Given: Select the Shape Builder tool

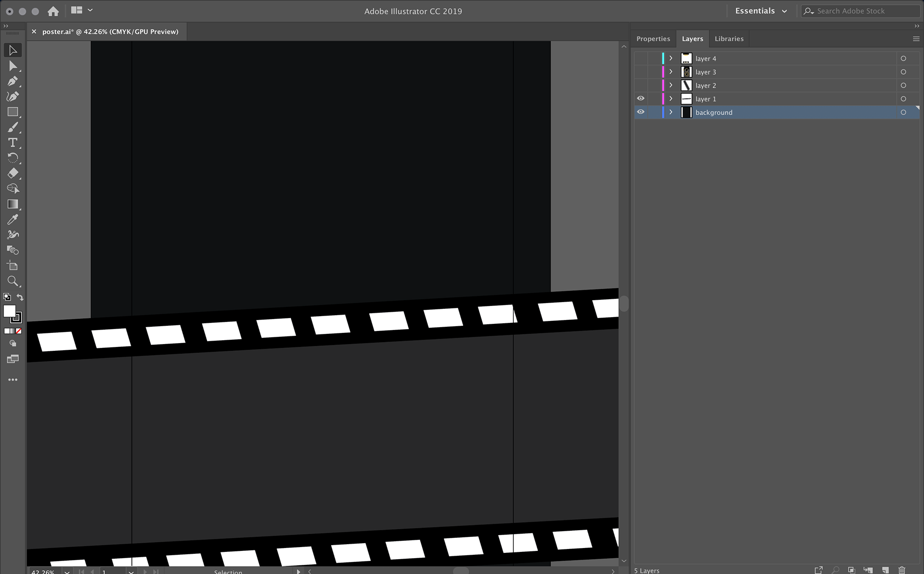Looking at the screenshot, I should [13, 189].
